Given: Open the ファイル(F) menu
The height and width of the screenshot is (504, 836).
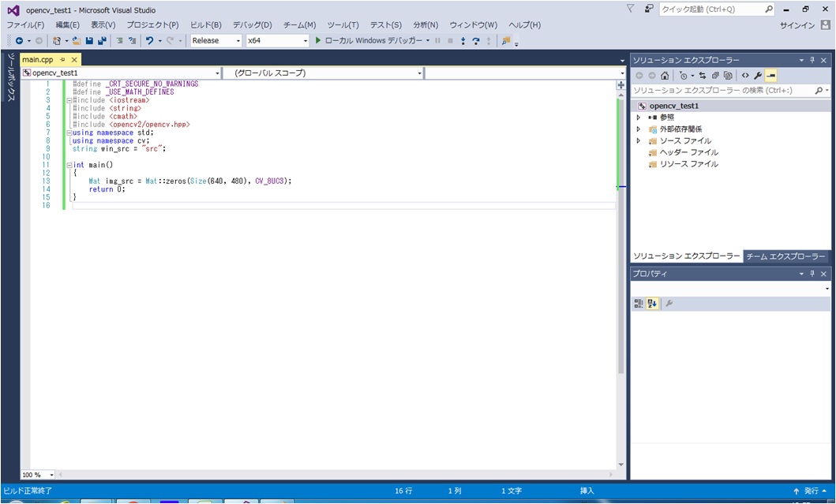Looking at the screenshot, I should tap(25, 25).
